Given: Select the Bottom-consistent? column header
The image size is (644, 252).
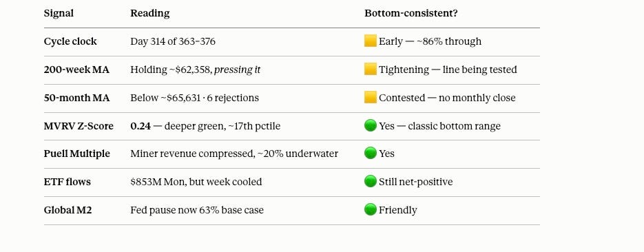Looking at the screenshot, I should 411,13.
